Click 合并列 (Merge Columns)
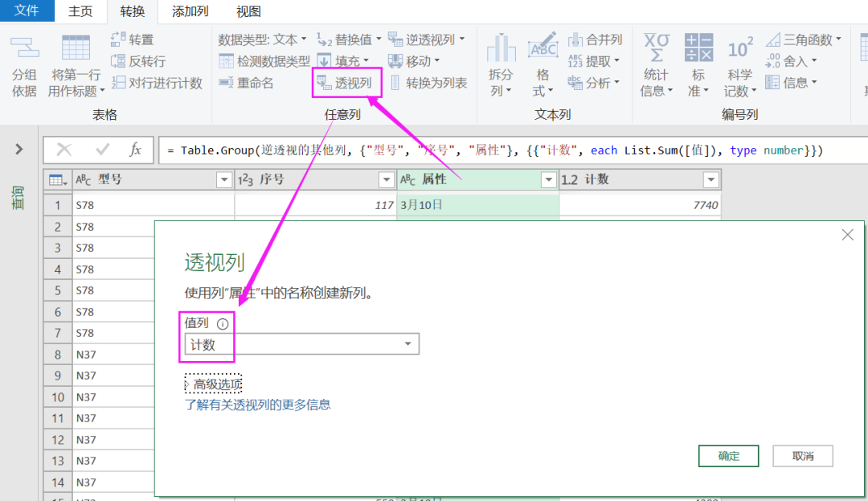 [x=595, y=39]
